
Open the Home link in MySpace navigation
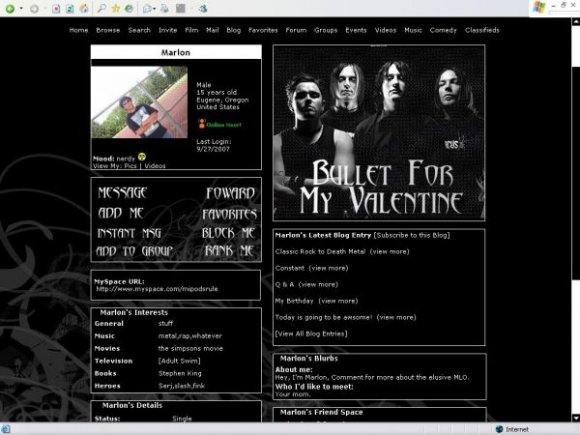click(x=78, y=30)
